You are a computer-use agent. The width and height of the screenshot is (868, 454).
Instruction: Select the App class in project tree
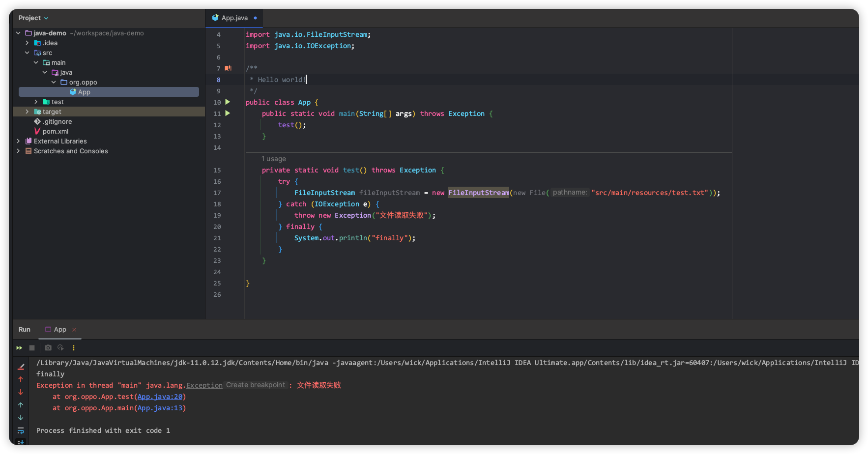pos(109,92)
